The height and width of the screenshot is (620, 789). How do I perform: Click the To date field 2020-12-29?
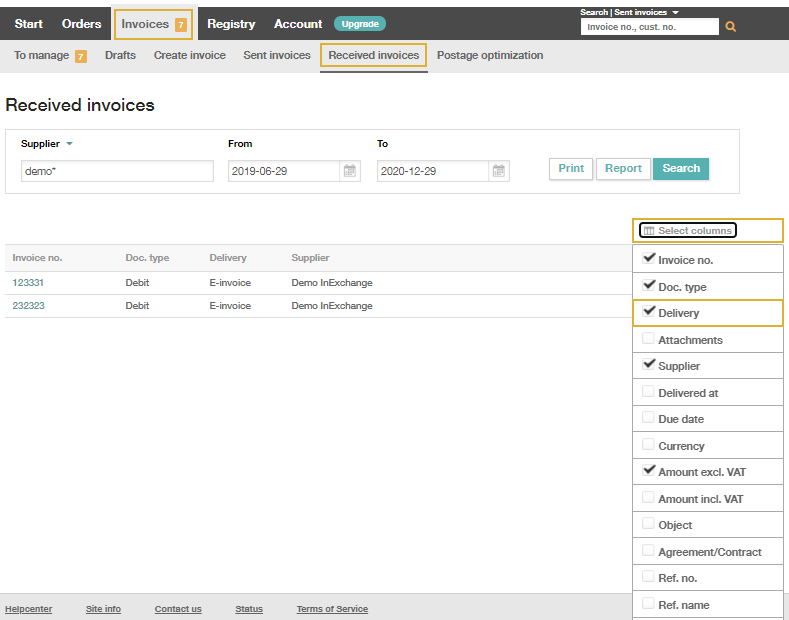(433, 171)
